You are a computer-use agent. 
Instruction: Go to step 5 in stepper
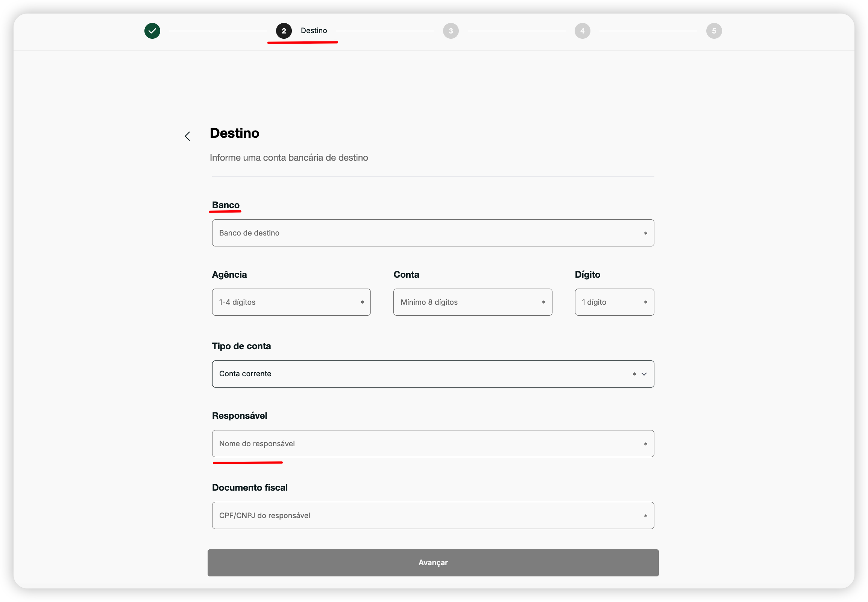[714, 31]
